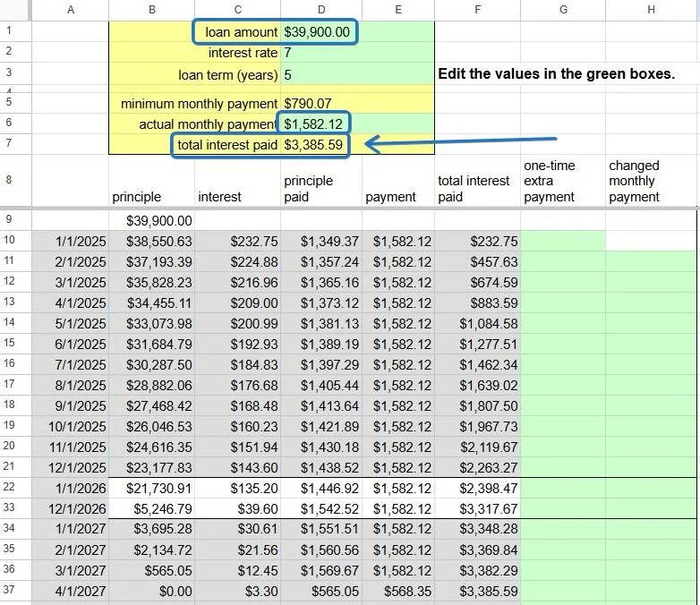This screenshot has width=700, height=605.
Task: Click one-time extra payment cell for 1/1/2025
Action: 563,241
